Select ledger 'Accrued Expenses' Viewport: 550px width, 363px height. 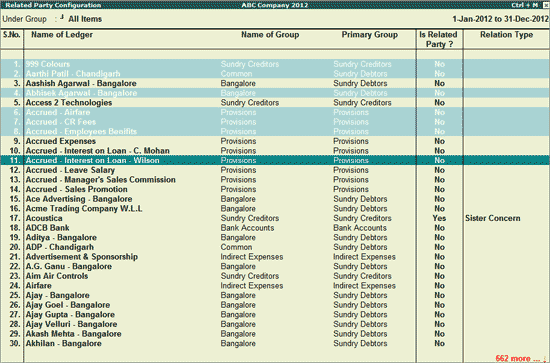click(61, 141)
